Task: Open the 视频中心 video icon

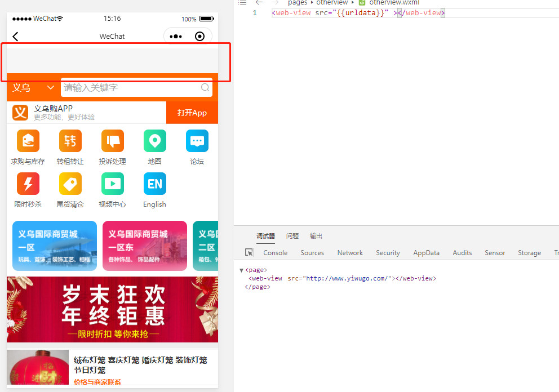Action: 112,184
